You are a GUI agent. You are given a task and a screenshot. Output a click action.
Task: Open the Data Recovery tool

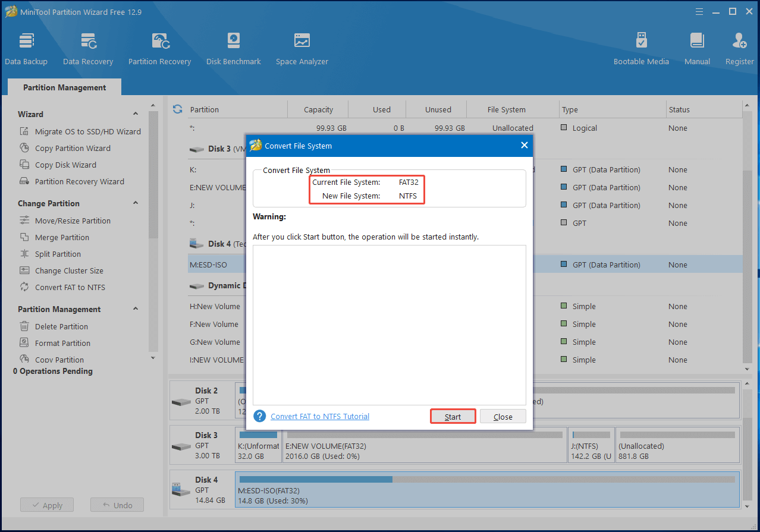pos(88,49)
